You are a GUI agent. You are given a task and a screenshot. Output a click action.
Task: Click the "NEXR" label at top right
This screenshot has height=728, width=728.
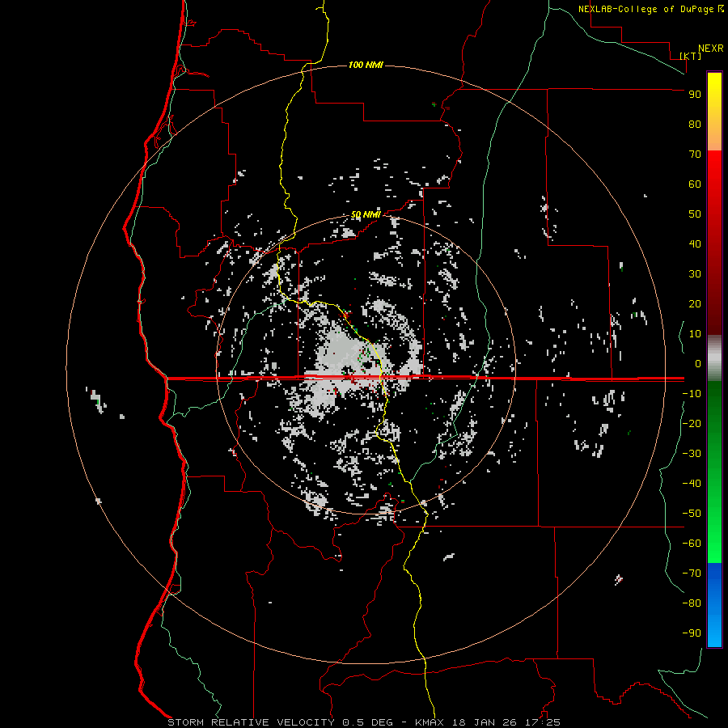711,49
